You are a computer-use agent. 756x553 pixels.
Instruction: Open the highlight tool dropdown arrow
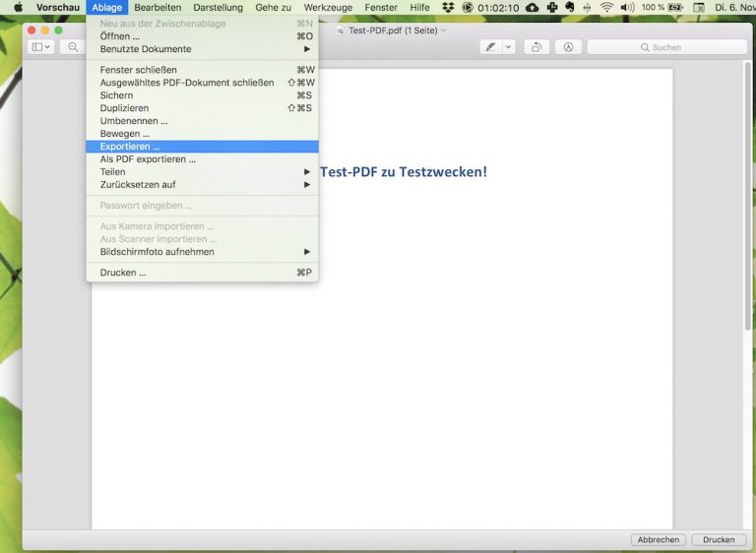point(509,47)
